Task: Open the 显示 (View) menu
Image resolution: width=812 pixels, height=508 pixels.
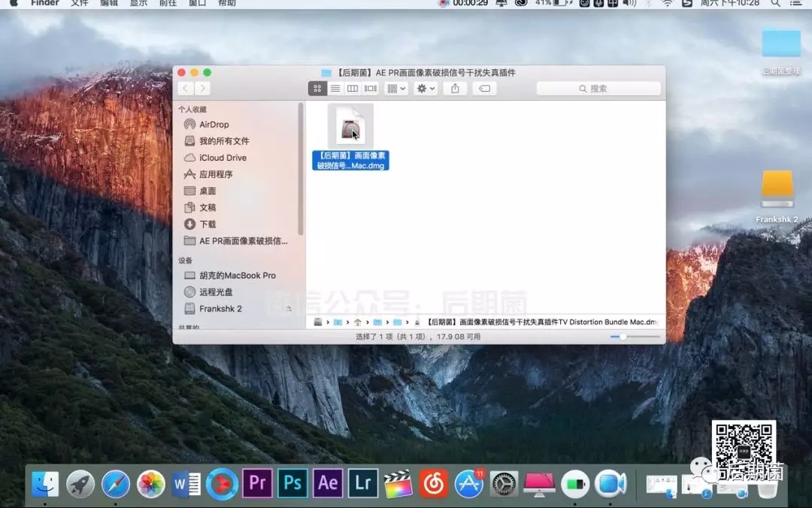Action: 138,4
